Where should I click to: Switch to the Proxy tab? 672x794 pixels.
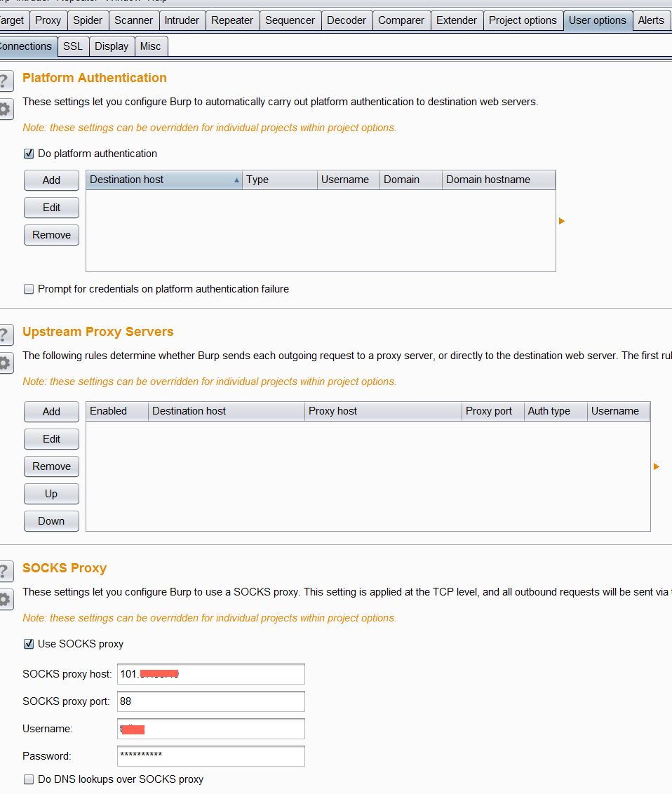(x=48, y=21)
